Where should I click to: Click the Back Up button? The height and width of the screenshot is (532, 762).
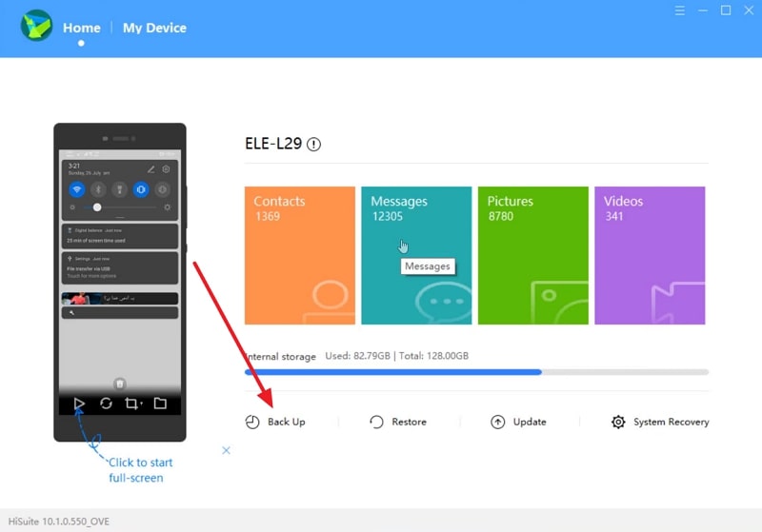(276, 422)
